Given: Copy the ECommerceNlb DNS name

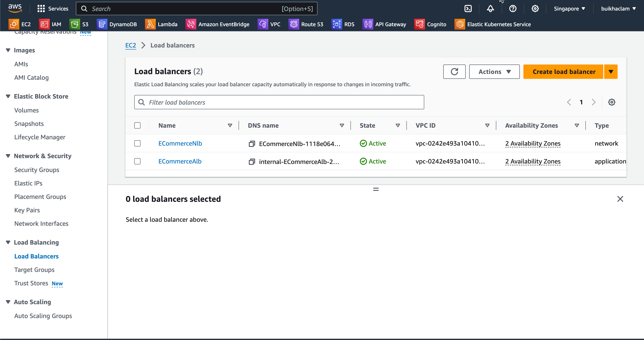Looking at the screenshot, I should (252, 144).
